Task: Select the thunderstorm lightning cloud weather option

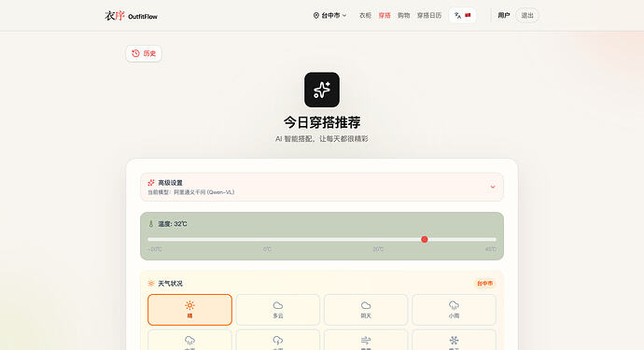Action: click(278, 340)
